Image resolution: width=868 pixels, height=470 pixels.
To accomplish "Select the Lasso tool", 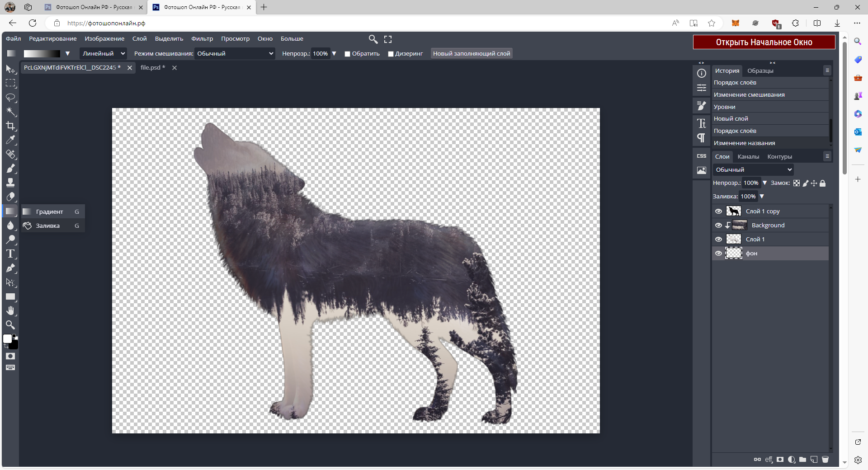I will coord(11,98).
